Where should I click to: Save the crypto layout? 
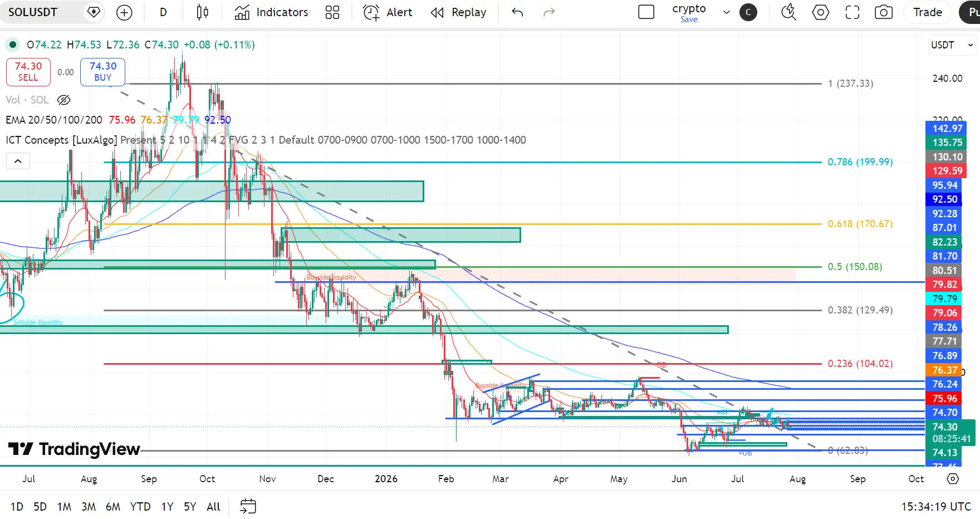tap(689, 19)
